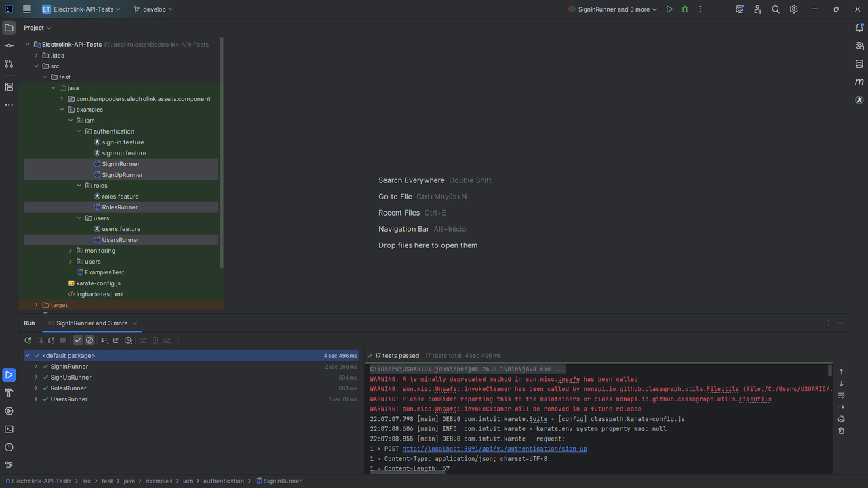Open the Maven tool window icon
The height and width of the screenshot is (488, 868).
coord(859,82)
